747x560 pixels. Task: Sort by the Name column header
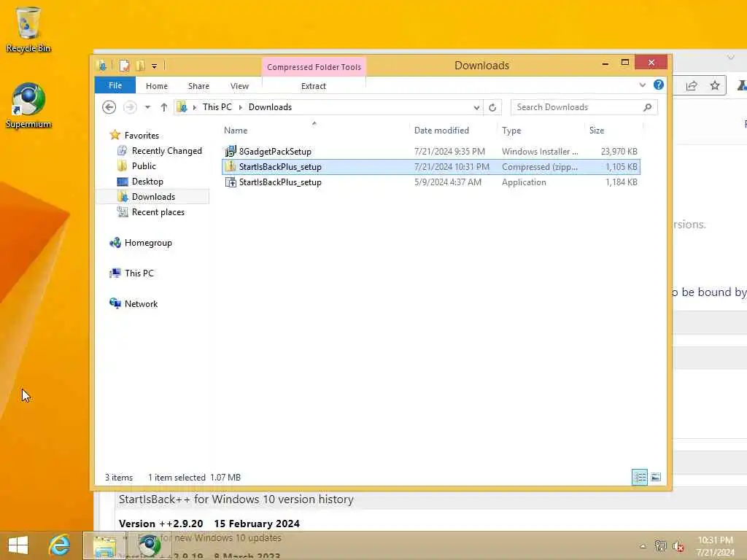pyautogui.click(x=236, y=131)
